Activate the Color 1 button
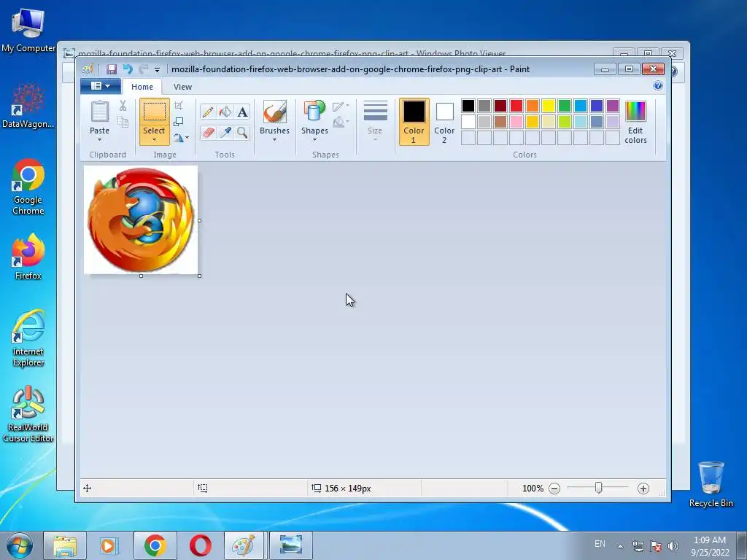 coord(414,122)
